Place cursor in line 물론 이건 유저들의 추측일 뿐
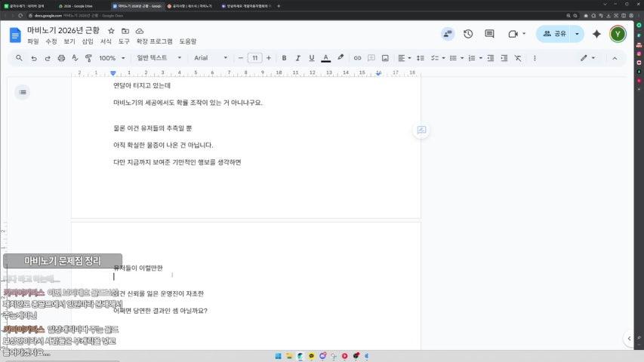Screen dimensions: 644x362 (153, 128)
